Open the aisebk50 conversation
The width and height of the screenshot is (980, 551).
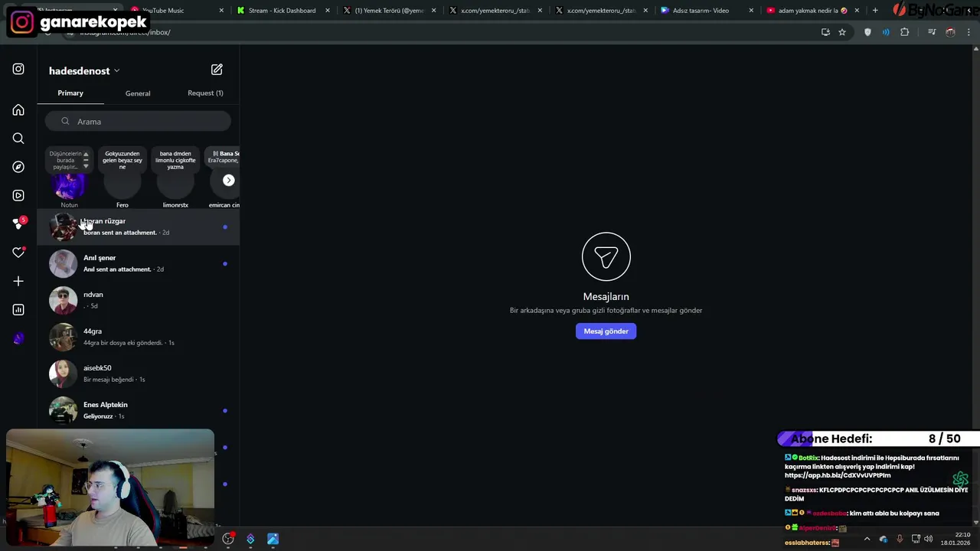click(x=138, y=374)
